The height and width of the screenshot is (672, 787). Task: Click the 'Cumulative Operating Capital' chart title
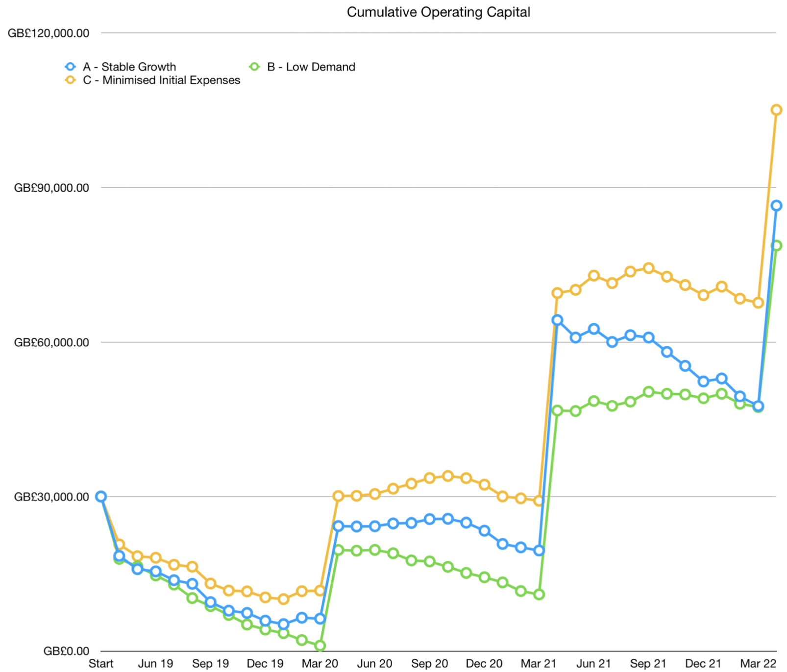click(x=438, y=12)
